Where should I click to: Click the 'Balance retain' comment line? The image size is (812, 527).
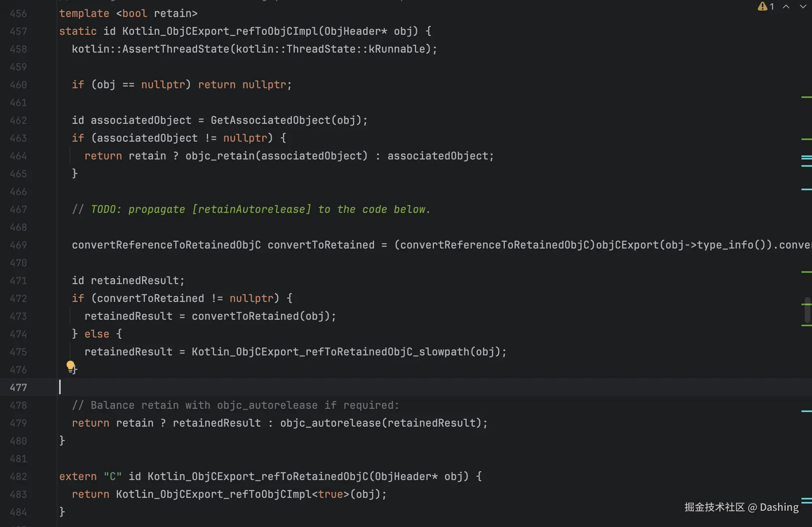point(236,405)
